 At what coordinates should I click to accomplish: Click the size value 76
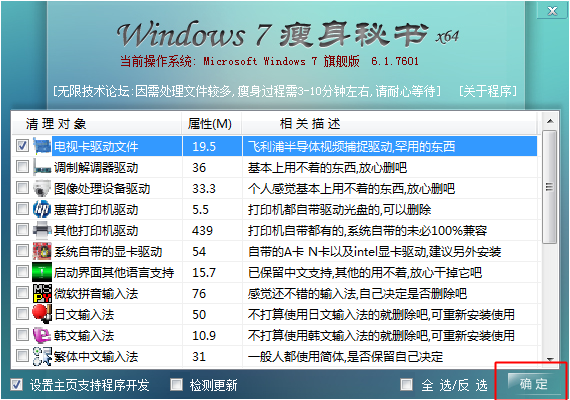point(199,294)
